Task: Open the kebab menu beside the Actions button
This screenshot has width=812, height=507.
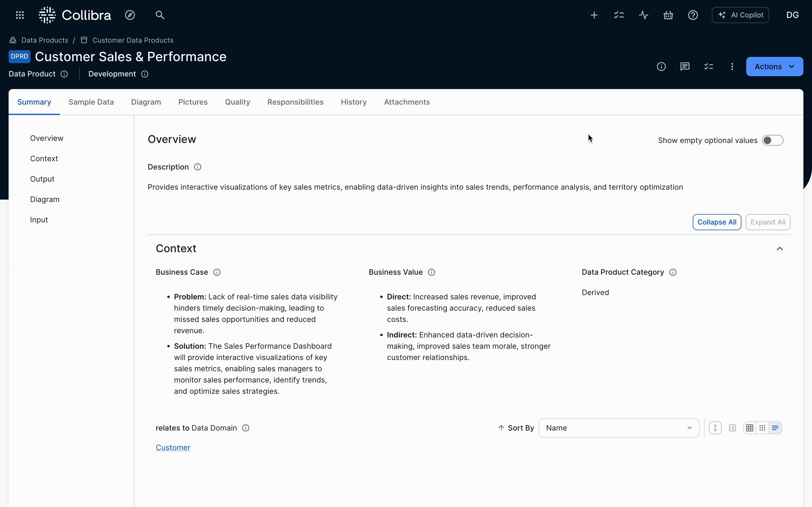Action: [732, 67]
